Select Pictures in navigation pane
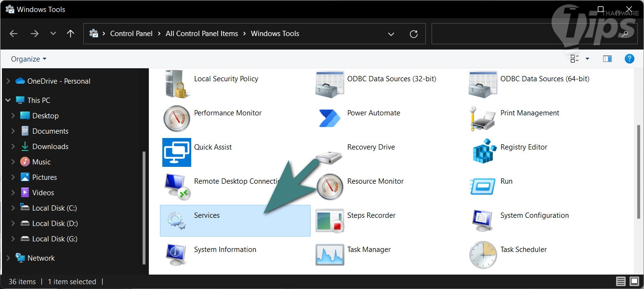The width and height of the screenshot is (644, 289). pos(44,177)
